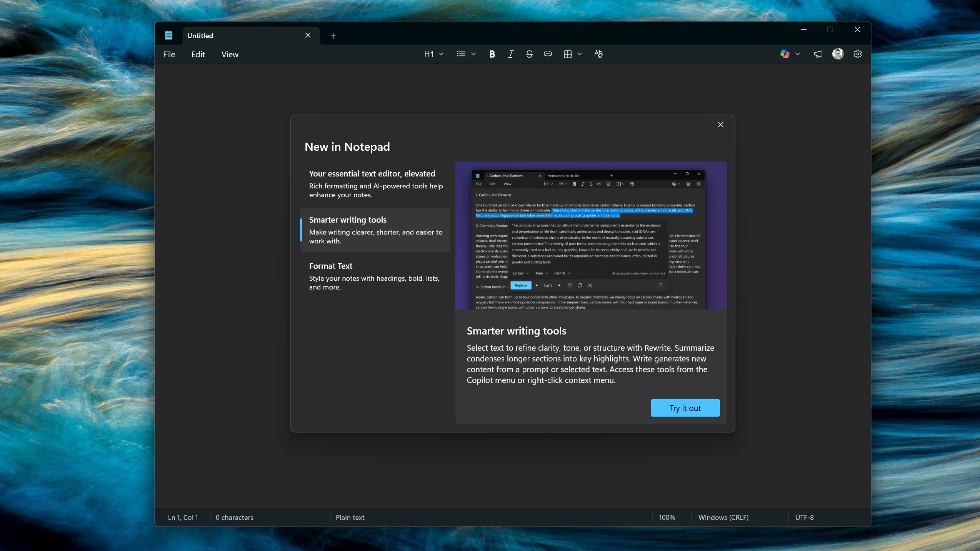Open the File menu
Screen dimensions: 980x551
pos(169,54)
